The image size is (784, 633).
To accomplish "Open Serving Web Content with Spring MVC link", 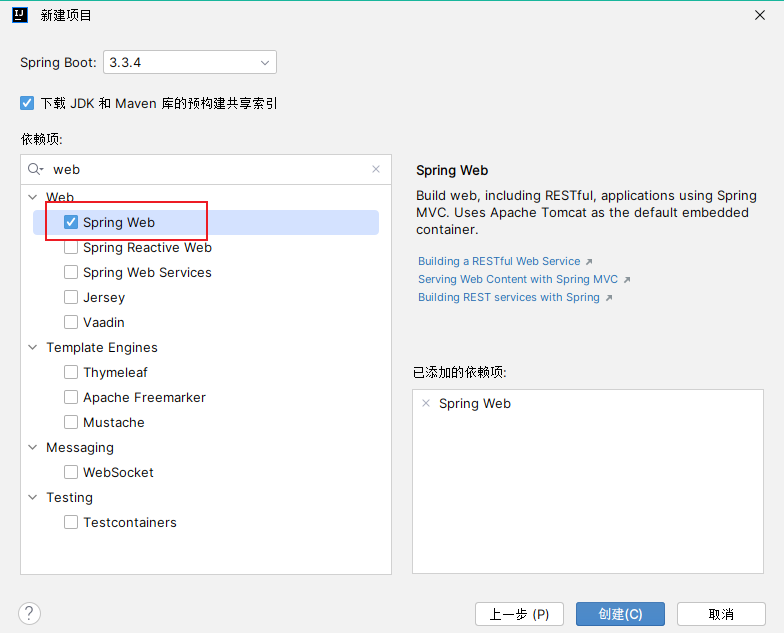I will coord(518,279).
